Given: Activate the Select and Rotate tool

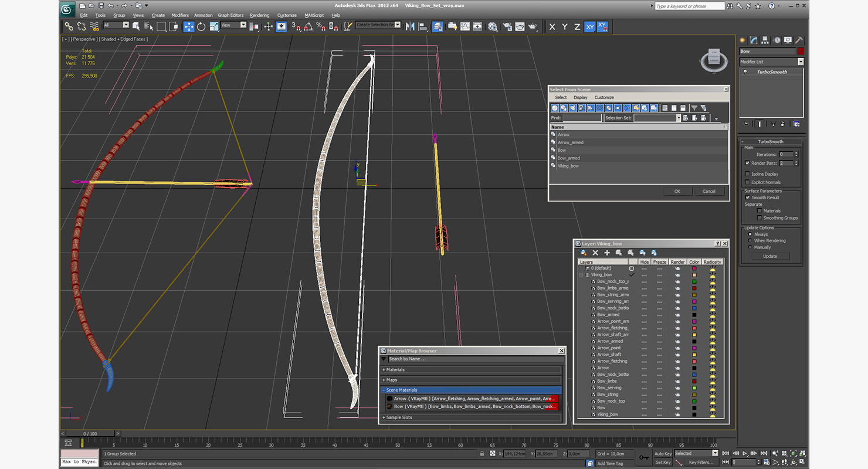Looking at the screenshot, I should [201, 26].
